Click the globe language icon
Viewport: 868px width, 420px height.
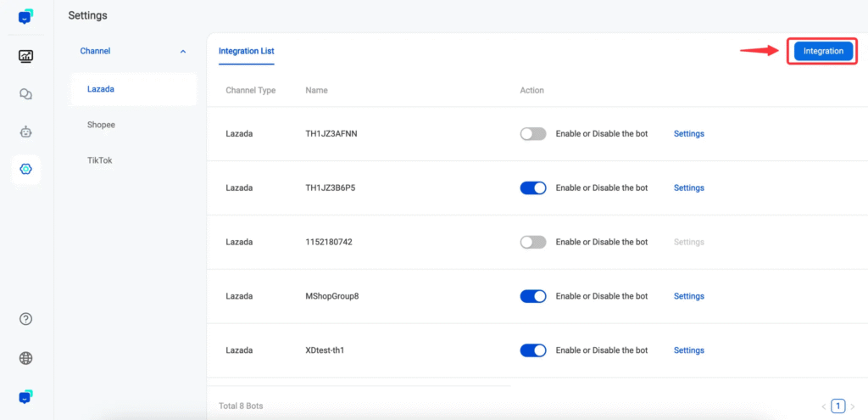pyautogui.click(x=25, y=359)
